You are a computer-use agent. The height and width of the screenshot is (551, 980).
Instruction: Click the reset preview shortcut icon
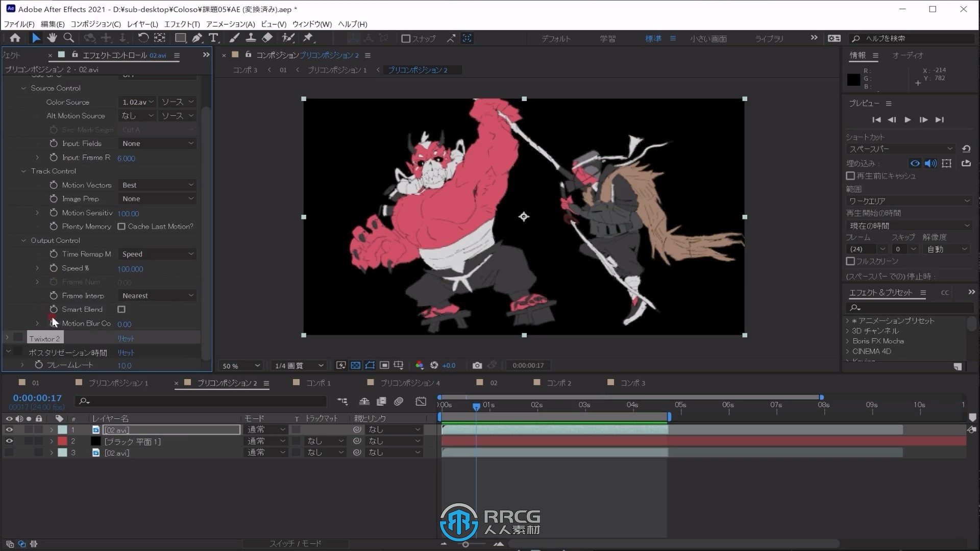coord(966,149)
